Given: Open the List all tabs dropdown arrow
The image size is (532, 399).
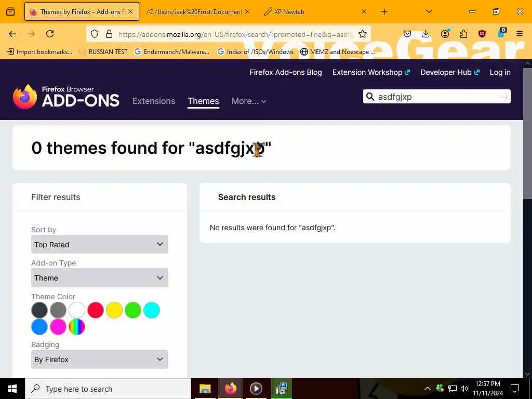Looking at the screenshot, I should (429, 11).
